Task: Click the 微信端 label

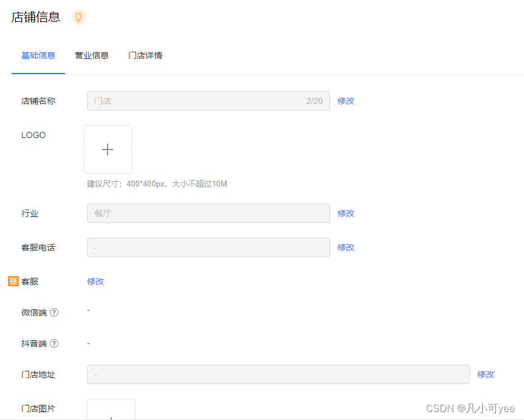Action: [34, 312]
